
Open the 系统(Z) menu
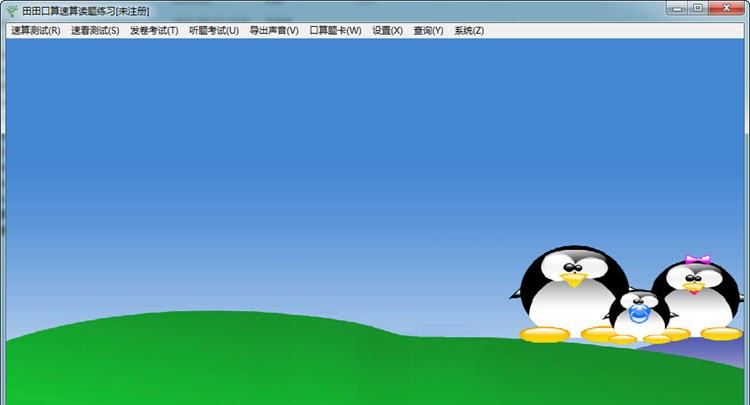469,31
